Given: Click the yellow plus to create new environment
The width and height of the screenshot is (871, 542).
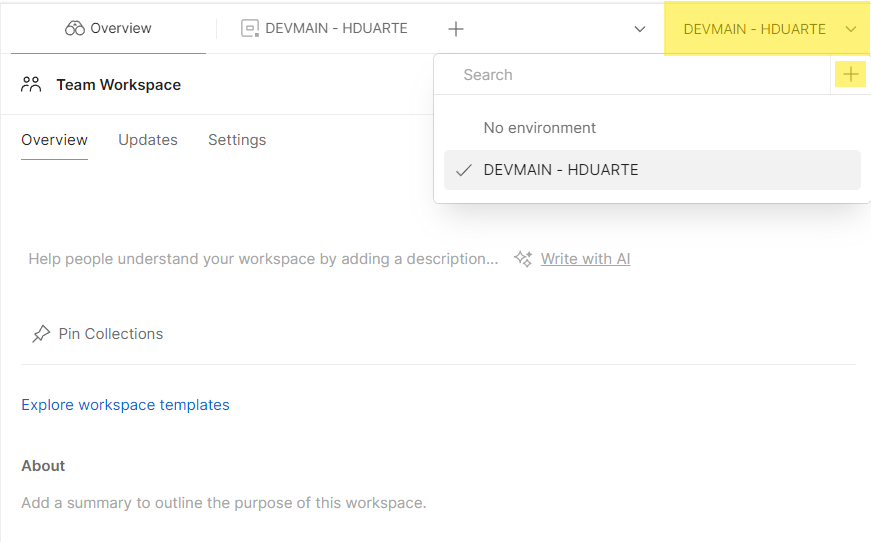Looking at the screenshot, I should point(850,74).
